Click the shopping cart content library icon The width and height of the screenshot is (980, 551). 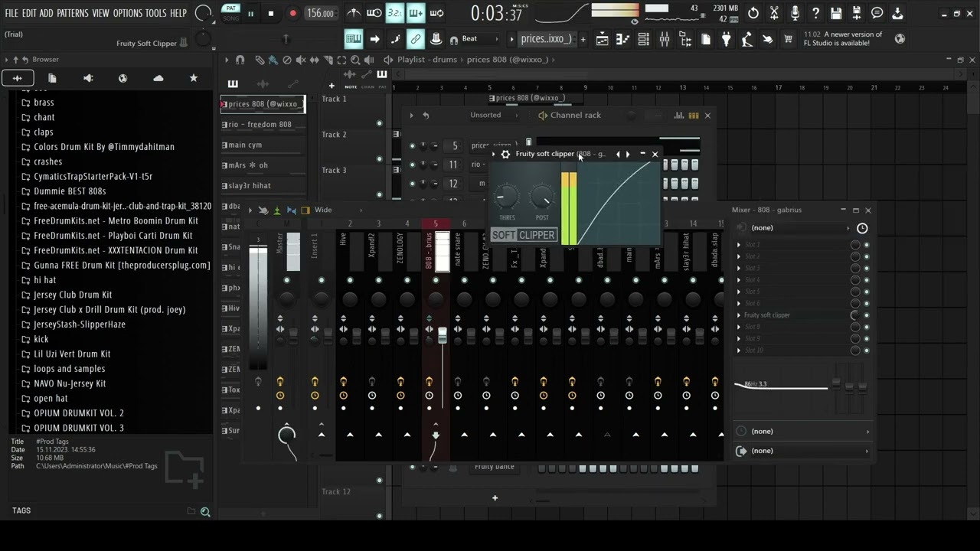[x=788, y=39]
